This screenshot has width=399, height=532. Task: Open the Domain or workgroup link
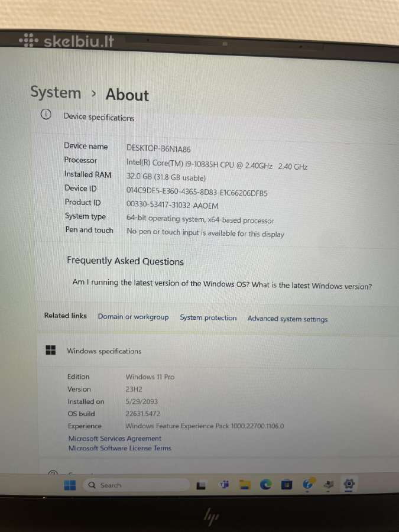pos(134,317)
